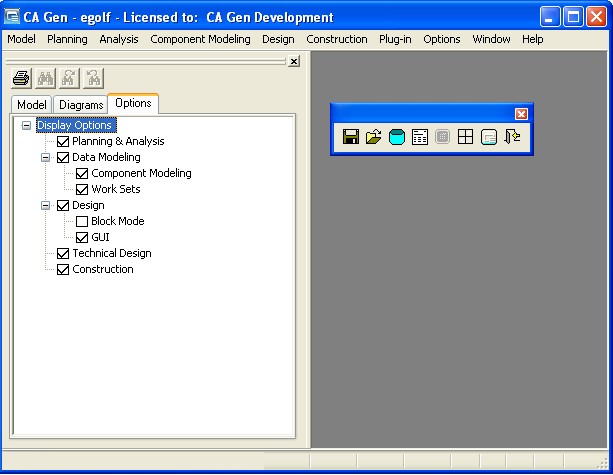Click the save disk icon in floating toolbar
Screen dimensions: 613x475
pos(351,137)
